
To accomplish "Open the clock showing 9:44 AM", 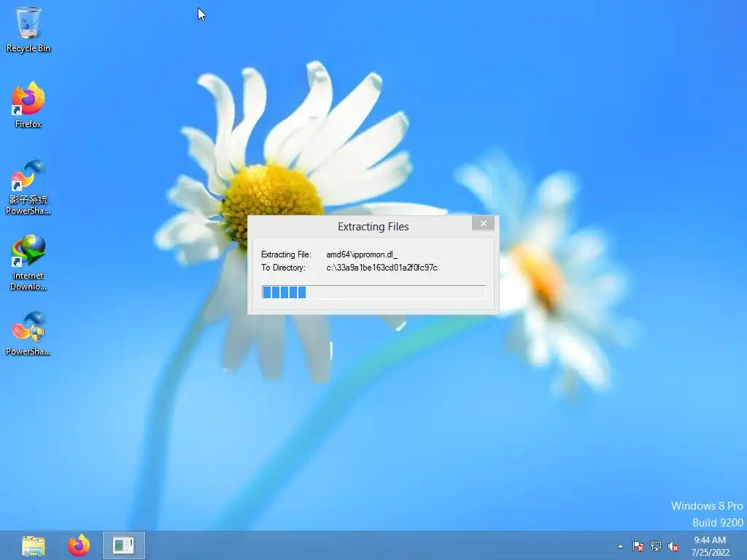I will 711,546.
